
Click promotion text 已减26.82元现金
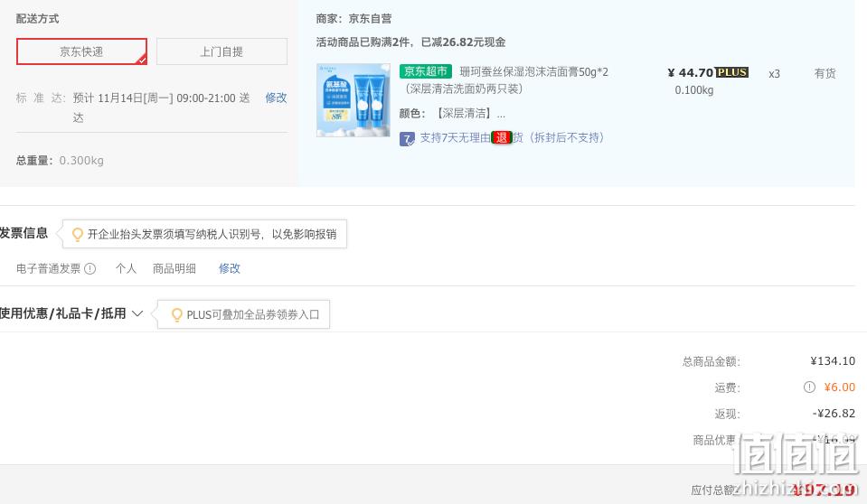tap(464, 42)
